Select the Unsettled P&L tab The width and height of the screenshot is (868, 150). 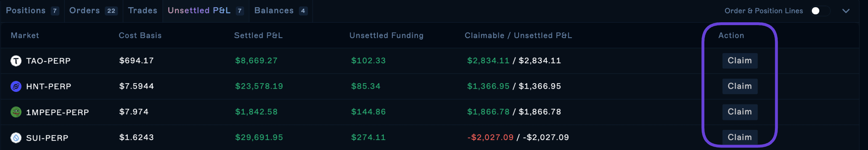(206, 11)
